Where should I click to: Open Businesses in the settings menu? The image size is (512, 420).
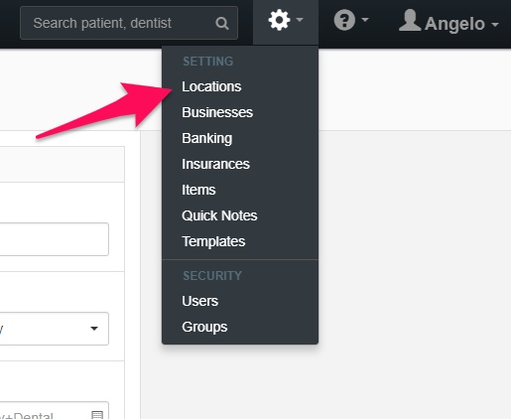coord(217,112)
